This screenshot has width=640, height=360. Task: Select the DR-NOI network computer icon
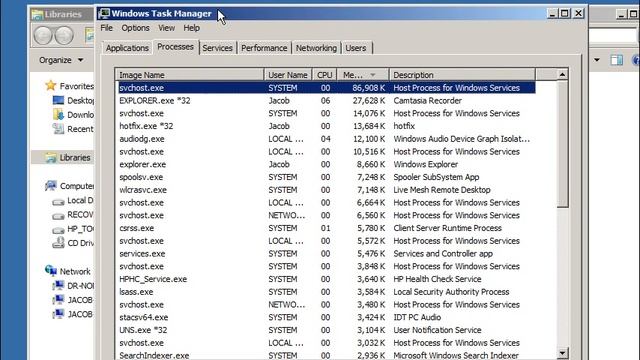point(58,286)
